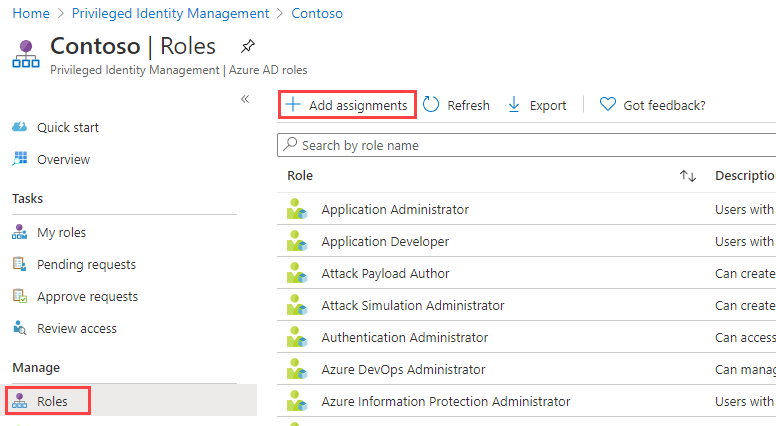Image resolution: width=776 pixels, height=426 pixels.
Task: Click description cell of Attack Payload Author row
Action: pos(745,274)
